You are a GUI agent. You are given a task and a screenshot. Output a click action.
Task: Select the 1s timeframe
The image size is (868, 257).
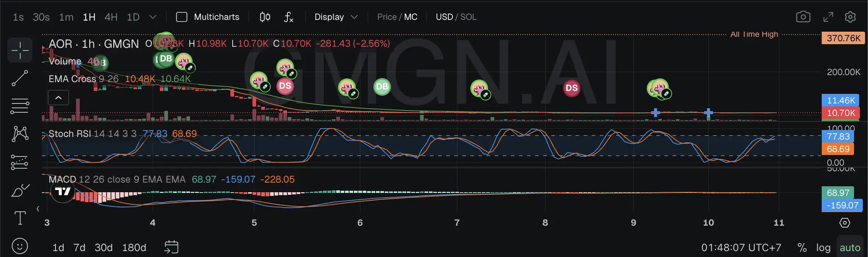coord(18,17)
